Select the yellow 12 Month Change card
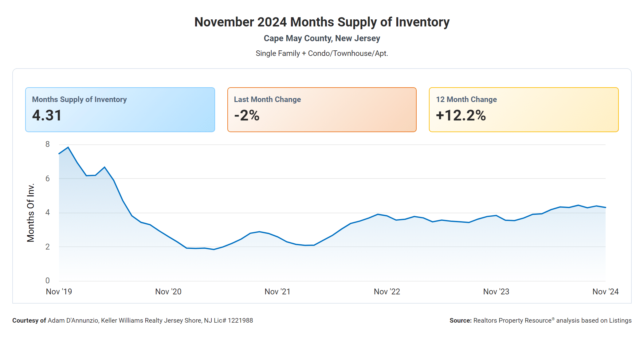The width and height of the screenshot is (644, 338). [x=524, y=110]
